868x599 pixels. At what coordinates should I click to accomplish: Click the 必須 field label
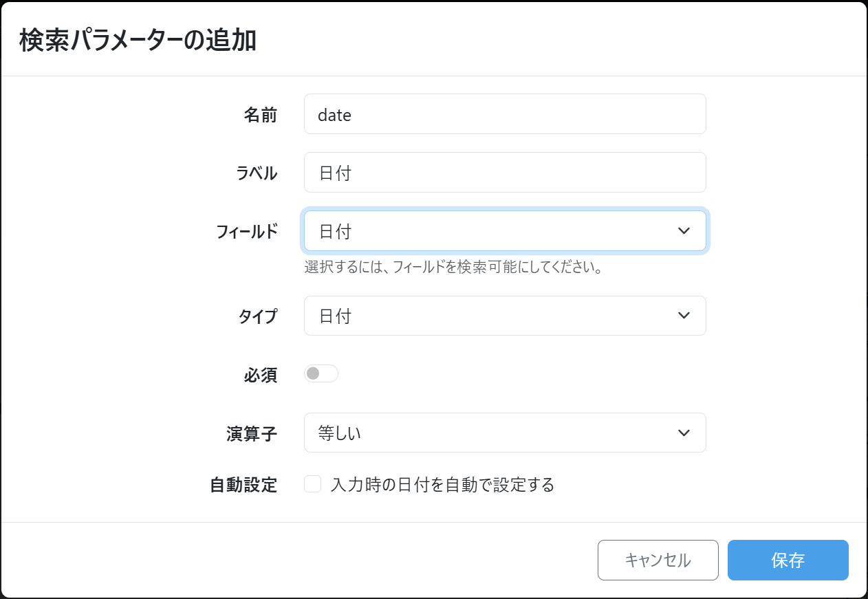point(260,375)
